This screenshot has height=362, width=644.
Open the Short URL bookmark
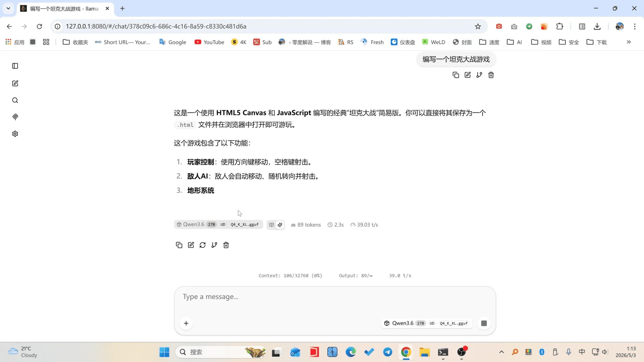(x=123, y=42)
